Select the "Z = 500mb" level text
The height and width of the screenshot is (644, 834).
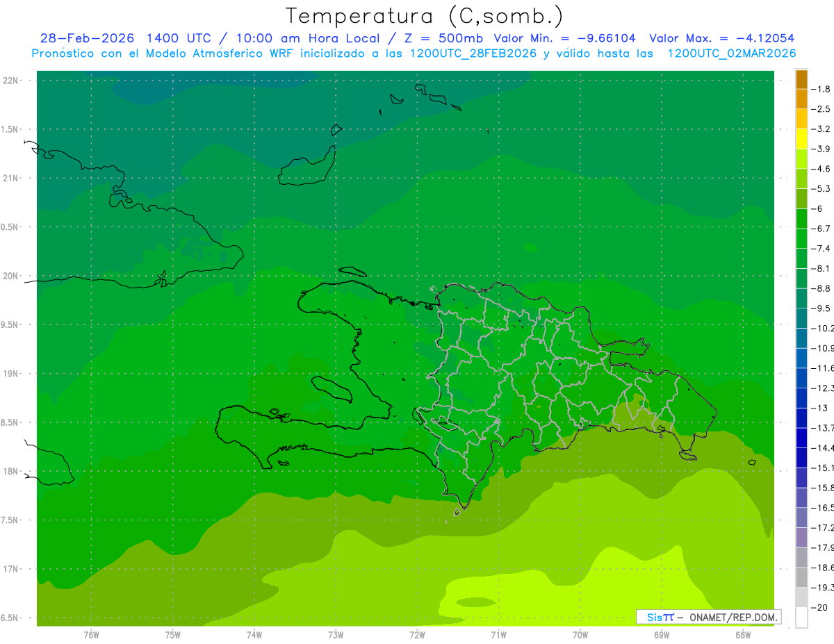(444, 38)
